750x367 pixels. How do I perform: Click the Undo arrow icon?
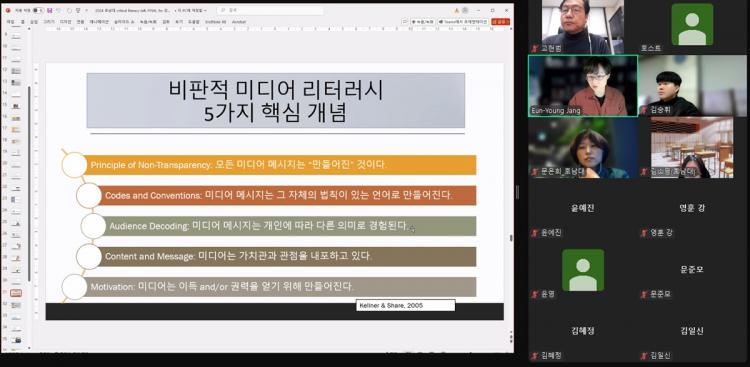point(59,11)
